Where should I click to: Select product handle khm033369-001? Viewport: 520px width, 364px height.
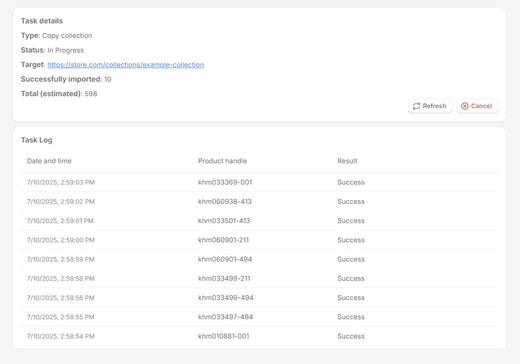point(225,182)
